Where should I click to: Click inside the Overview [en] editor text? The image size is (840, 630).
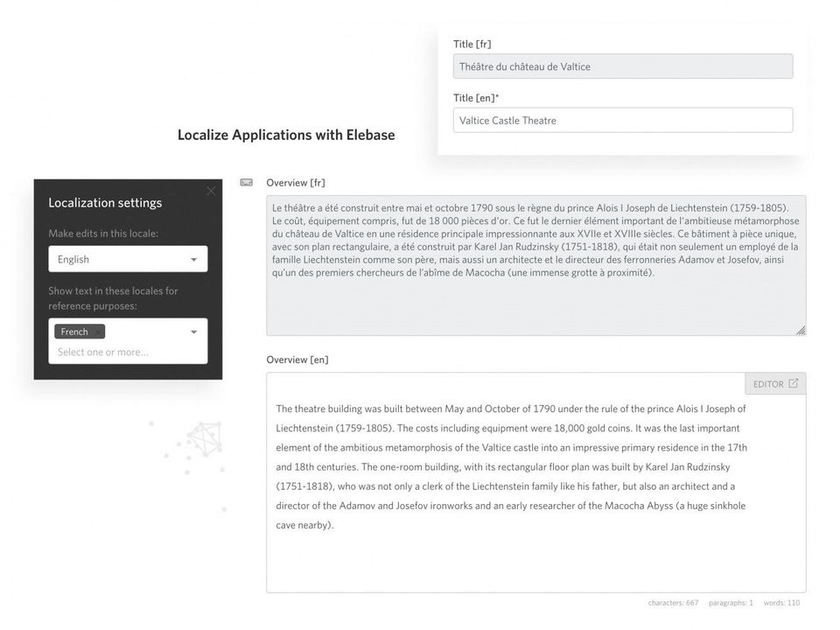pos(512,466)
